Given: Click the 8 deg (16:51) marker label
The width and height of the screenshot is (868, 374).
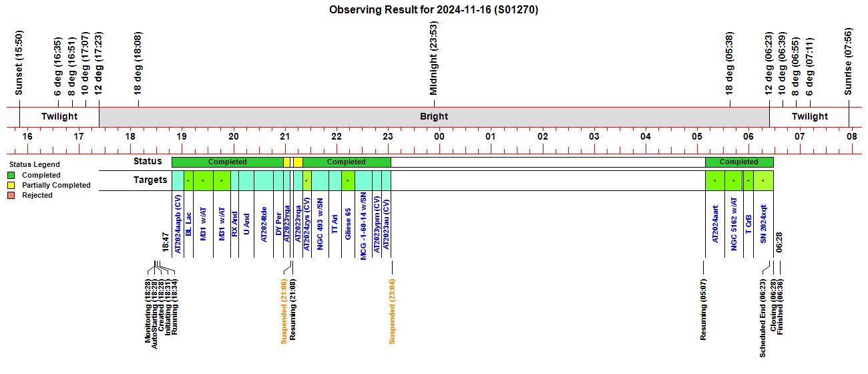Looking at the screenshot, I should [x=71, y=67].
